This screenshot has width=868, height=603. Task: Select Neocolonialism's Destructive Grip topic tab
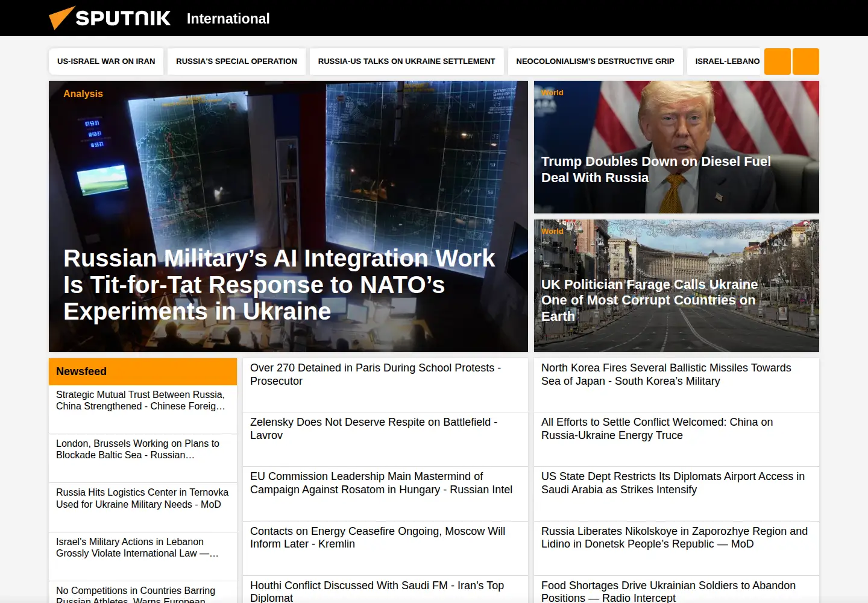(595, 62)
